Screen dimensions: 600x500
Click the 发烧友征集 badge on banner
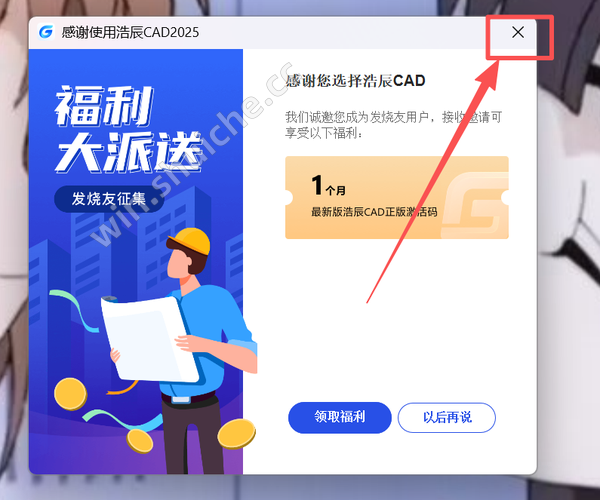109,199
